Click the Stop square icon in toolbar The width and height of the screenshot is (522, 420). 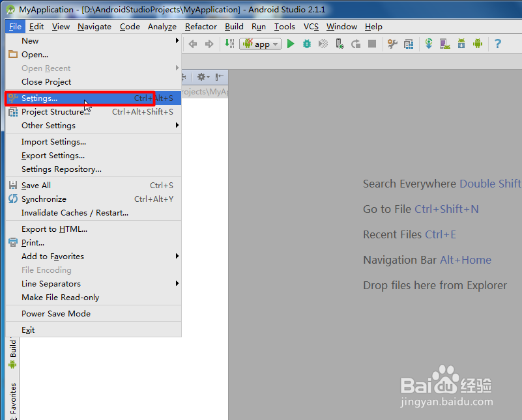(x=372, y=44)
